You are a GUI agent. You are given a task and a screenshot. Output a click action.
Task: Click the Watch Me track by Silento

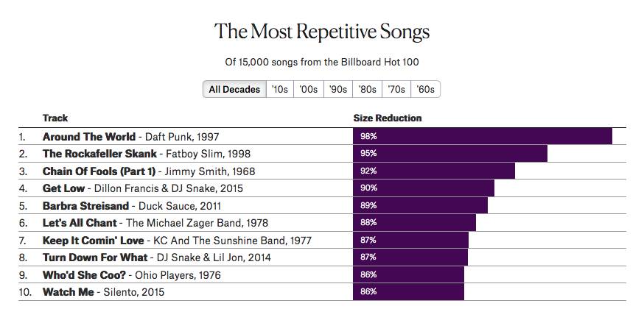click(x=69, y=292)
